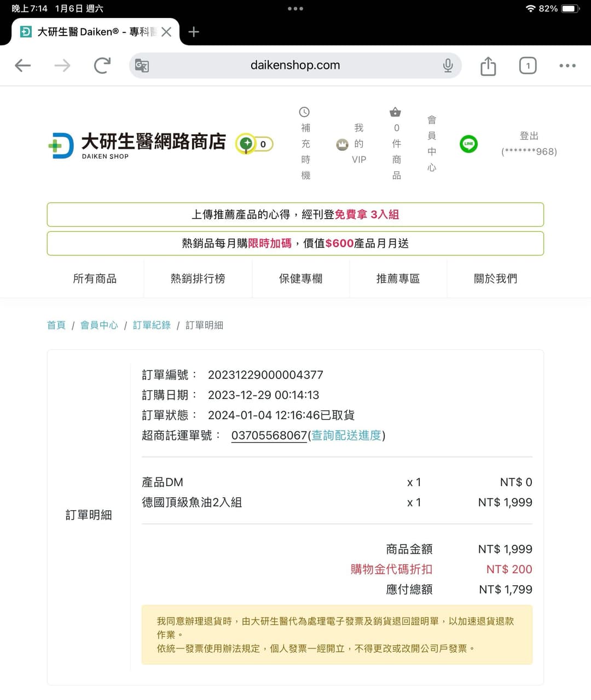Click the 已取貨 order status text
The width and height of the screenshot is (591, 700).
tap(338, 415)
